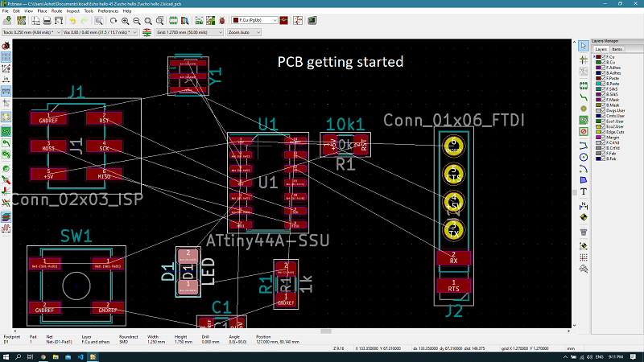Open Chrome from the taskbar
Image resolution: width=644 pixels, height=362 pixels.
pyautogui.click(x=43, y=357)
